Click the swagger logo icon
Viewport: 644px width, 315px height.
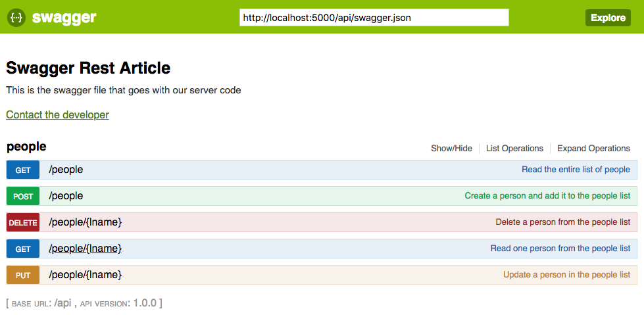16,18
